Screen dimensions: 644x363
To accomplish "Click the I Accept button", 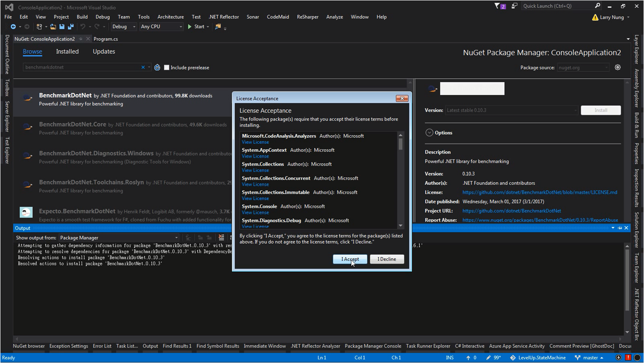I will click(350, 259).
